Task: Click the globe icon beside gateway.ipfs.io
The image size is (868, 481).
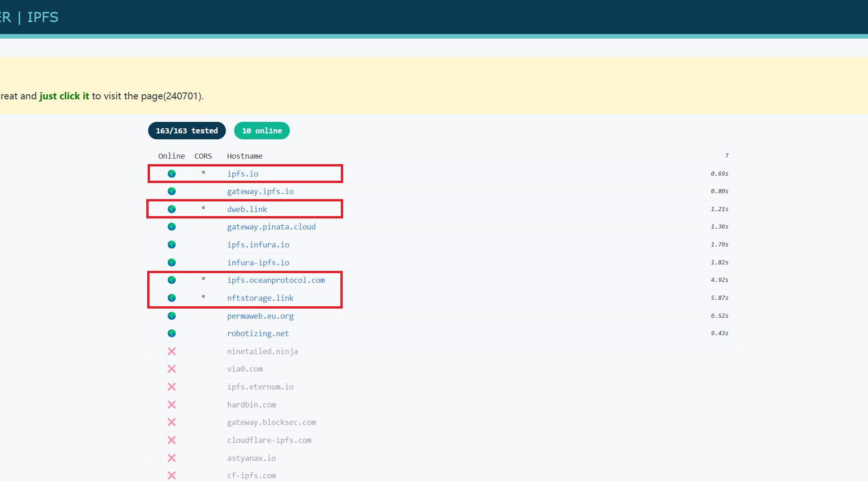Action: (x=172, y=191)
